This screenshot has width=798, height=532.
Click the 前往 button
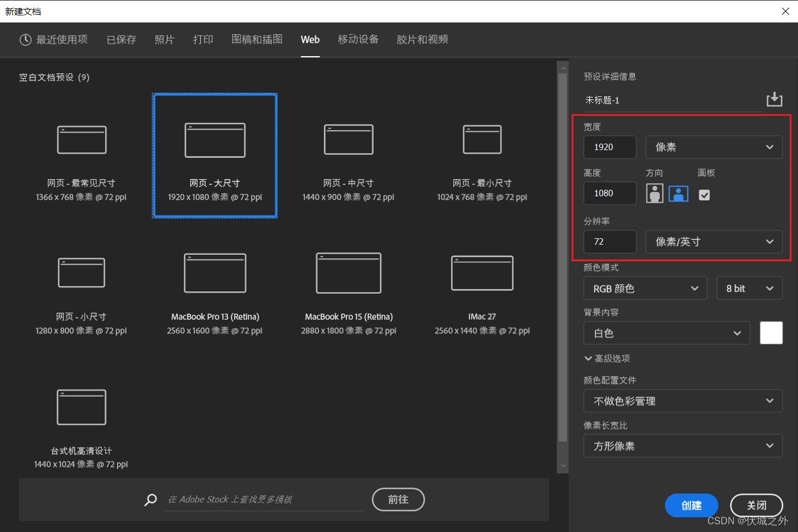[398, 499]
